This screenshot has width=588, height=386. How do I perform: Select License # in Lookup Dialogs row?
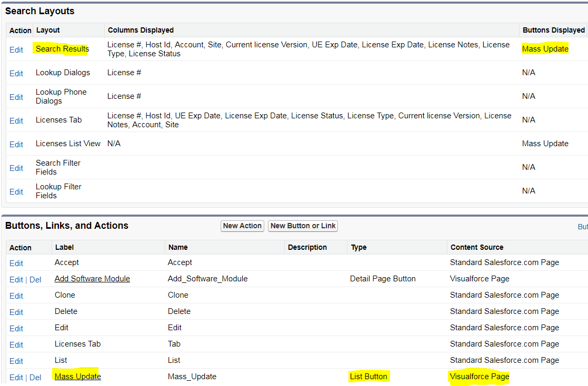(x=124, y=73)
